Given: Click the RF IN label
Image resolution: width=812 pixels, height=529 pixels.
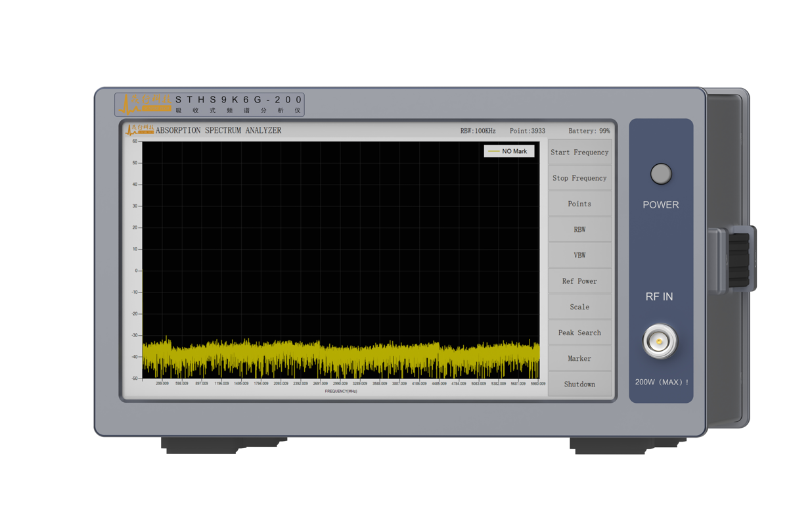Looking at the screenshot, I should tap(659, 297).
